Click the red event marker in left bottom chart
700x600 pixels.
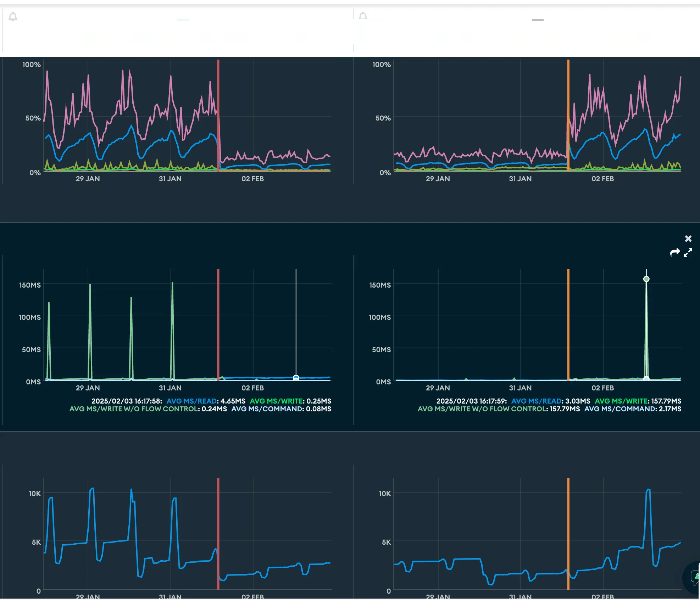[218, 534]
